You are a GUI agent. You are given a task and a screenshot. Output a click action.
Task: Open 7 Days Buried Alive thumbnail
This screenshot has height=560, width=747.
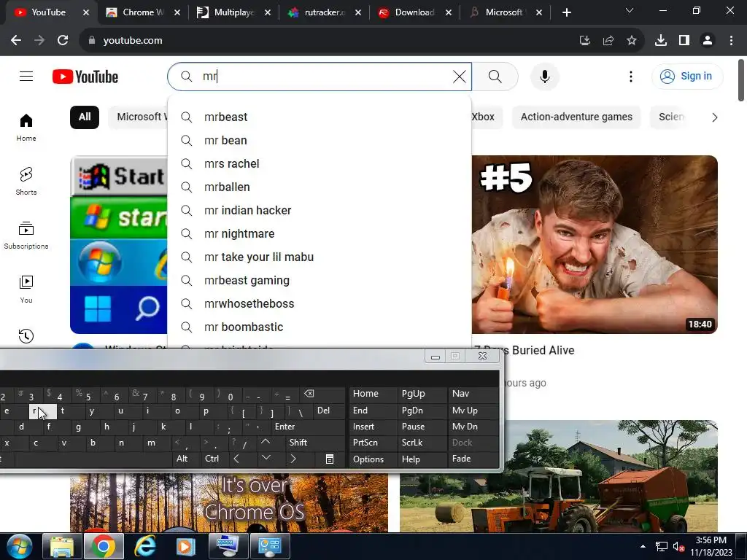(595, 244)
